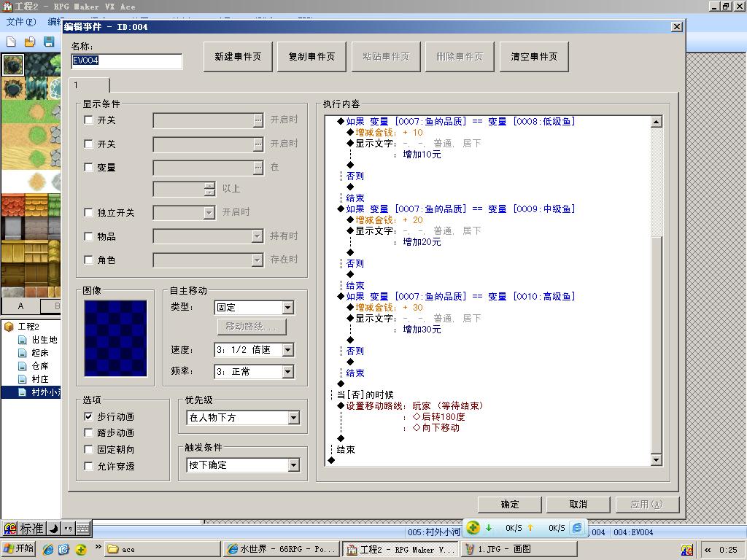
Task: Click the down arrow of the command list scrollbar
Action: pos(656,460)
